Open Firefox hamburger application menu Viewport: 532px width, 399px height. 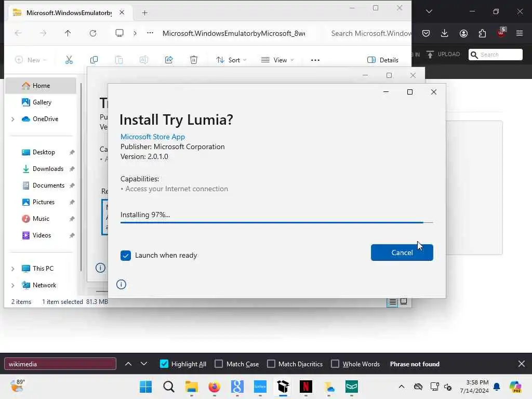pos(520,33)
